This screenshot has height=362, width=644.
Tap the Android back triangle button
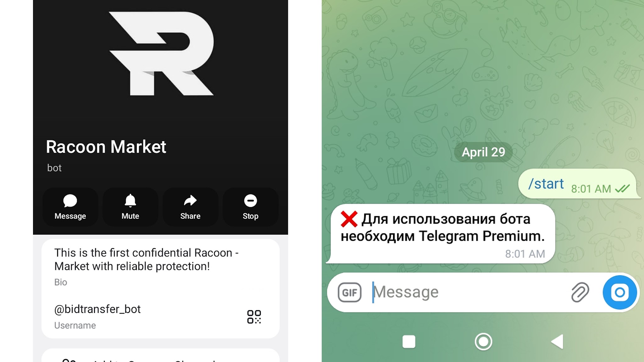point(557,342)
